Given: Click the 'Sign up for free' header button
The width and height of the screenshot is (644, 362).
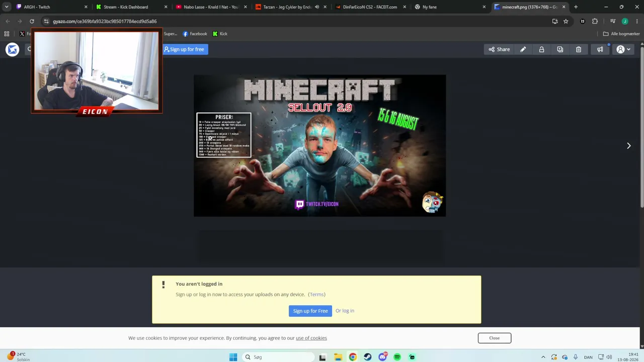Looking at the screenshot, I should [185, 49].
